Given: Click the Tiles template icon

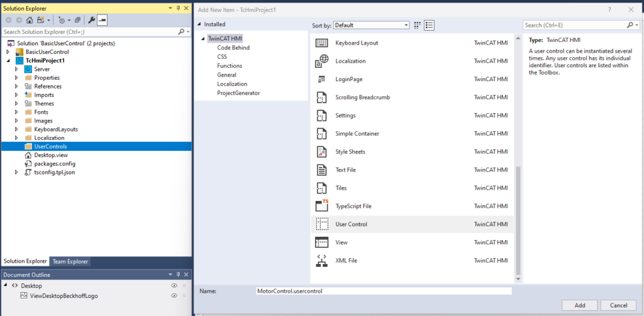Looking at the screenshot, I should point(321,188).
